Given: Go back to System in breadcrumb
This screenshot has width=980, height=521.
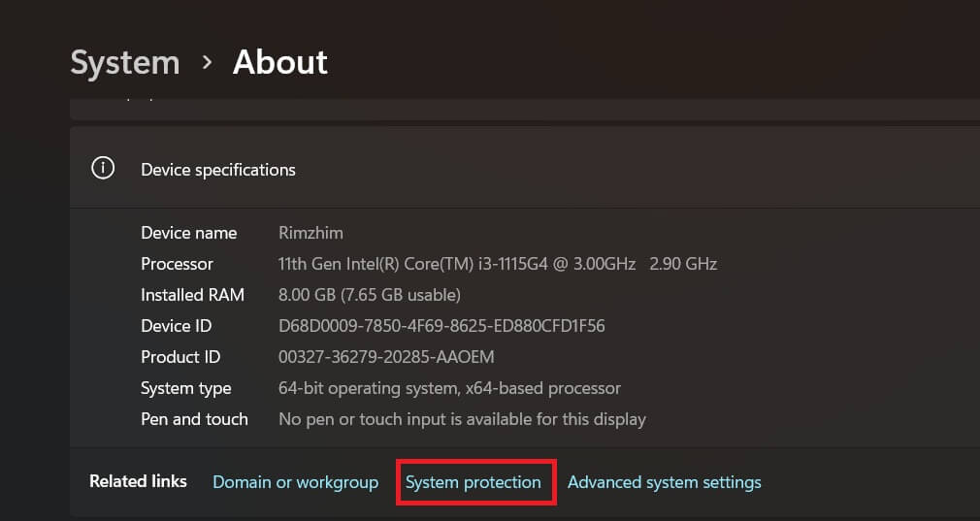Looking at the screenshot, I should 125,63.
